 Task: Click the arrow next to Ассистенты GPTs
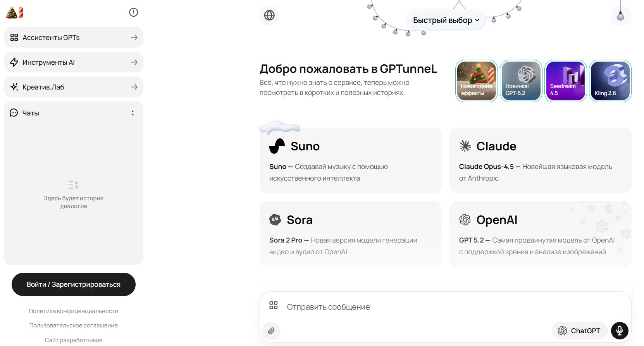pos(134,37)
